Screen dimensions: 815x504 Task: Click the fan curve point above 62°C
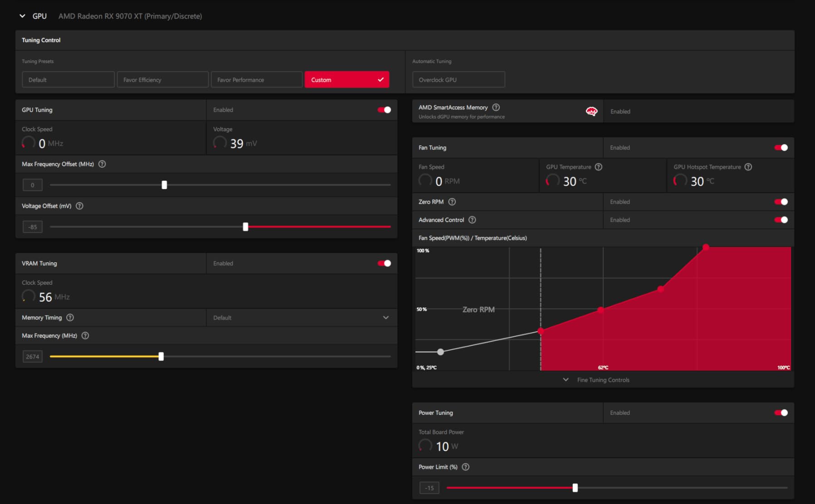[600, 310]
